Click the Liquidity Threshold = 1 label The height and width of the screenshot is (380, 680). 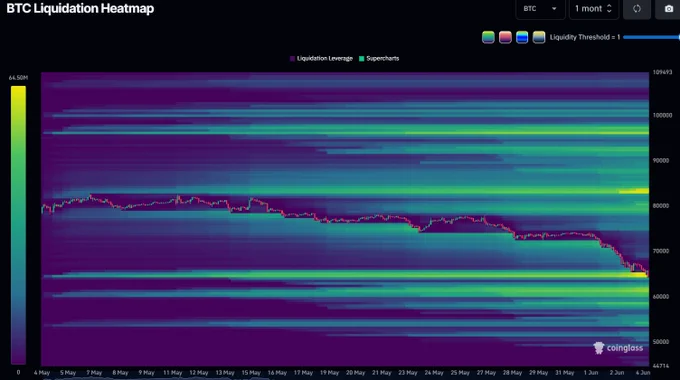(585, 37)
